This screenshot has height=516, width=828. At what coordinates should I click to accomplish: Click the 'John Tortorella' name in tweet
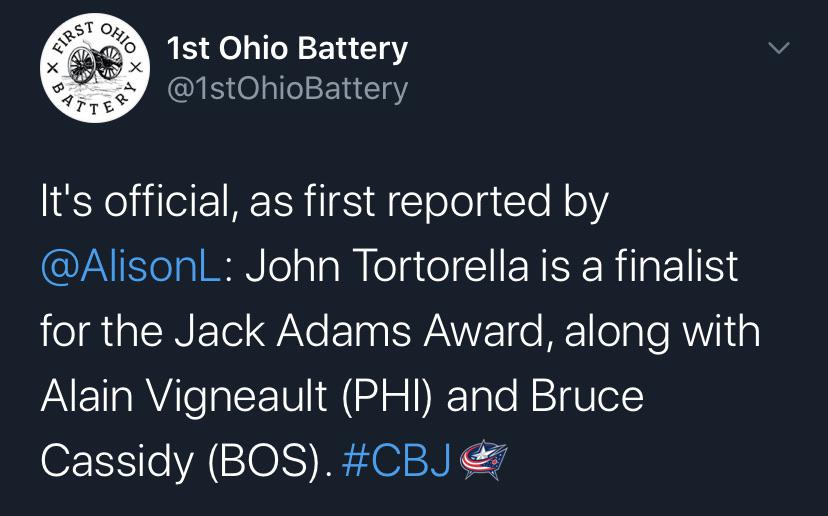tap(387, 266)
